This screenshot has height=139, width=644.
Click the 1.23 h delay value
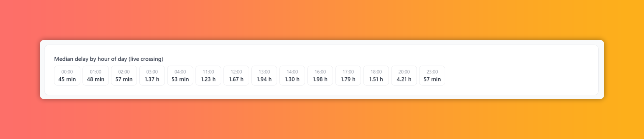208,79
